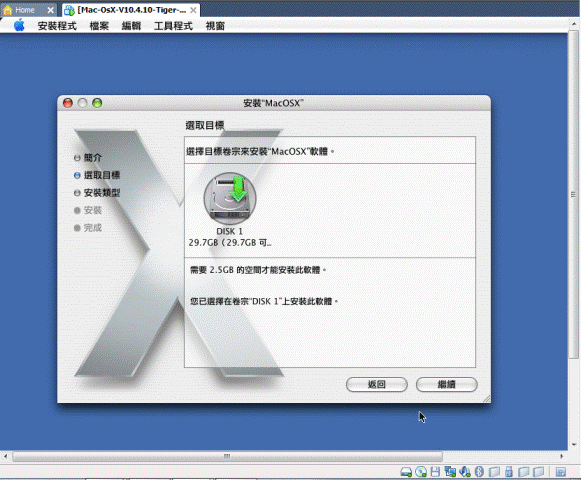The height and width of the screenshot is (480, 581).
Task: Click the 繼續 continue button
Action: coord(446,384)
